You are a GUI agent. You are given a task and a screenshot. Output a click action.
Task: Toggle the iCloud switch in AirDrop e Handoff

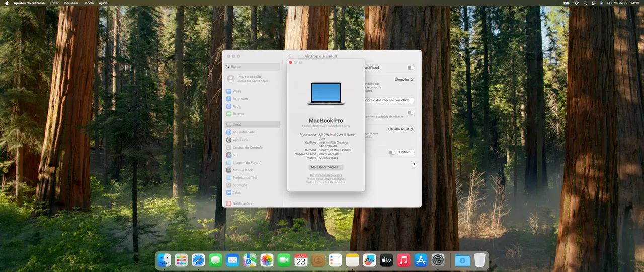[411, 67]
